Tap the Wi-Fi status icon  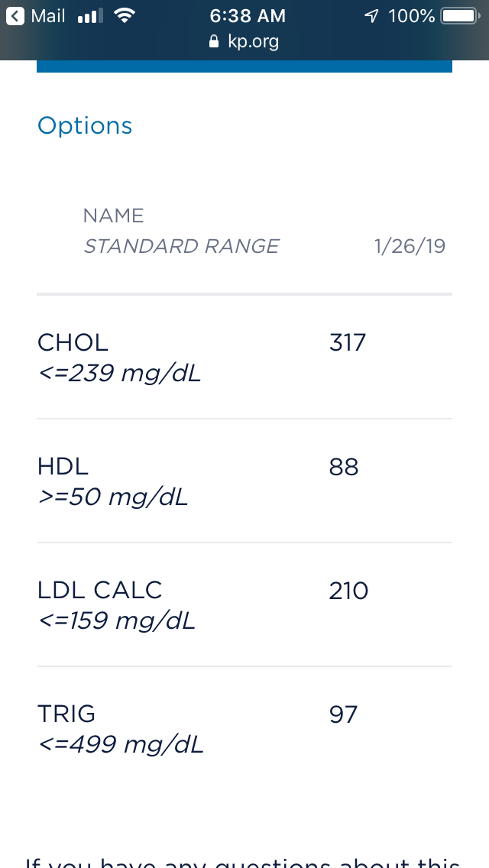coord(123,15)
